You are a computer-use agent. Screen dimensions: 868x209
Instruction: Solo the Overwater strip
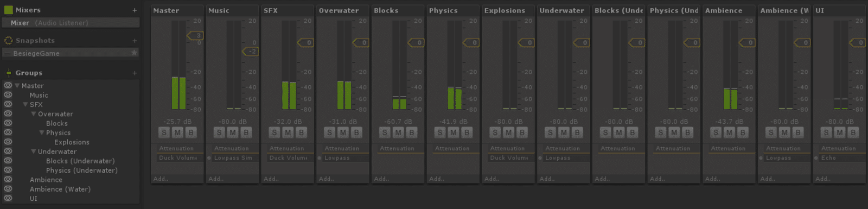tap(330, 132)
